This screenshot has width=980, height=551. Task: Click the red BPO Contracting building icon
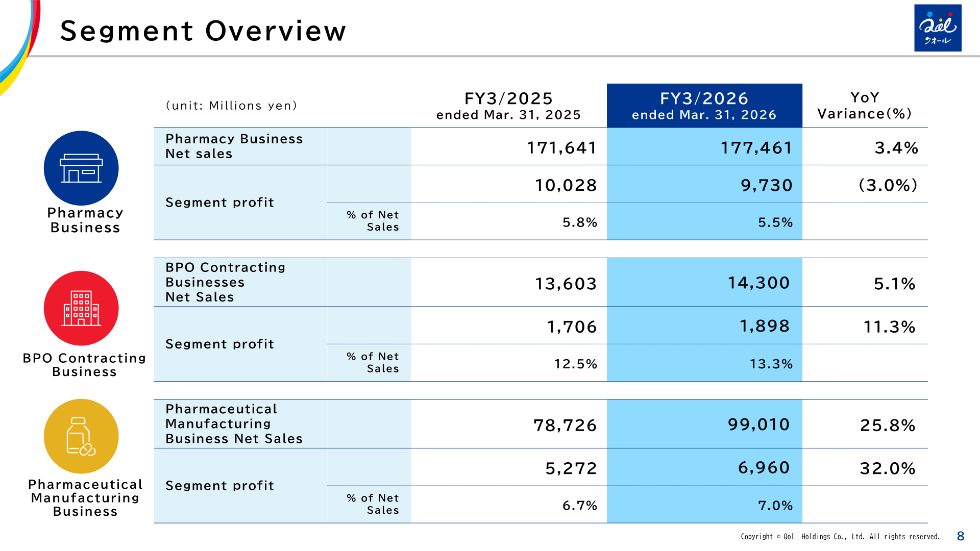point(81,308)
